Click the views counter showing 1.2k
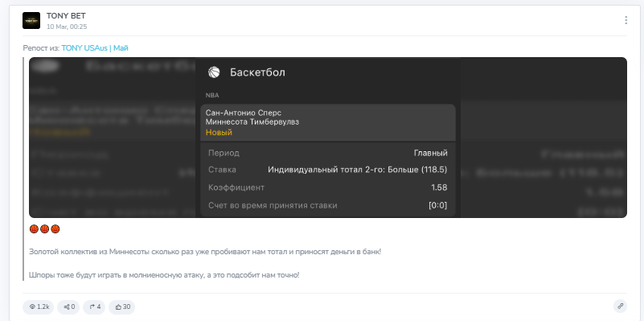 pyautogui.click(x=39, y=307)
